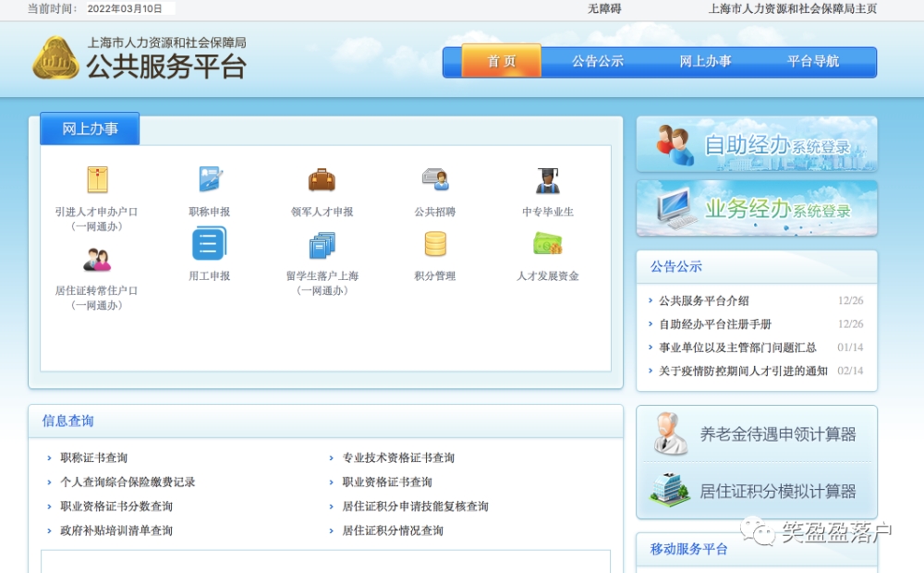This screenshot has width=924, height=573.
Task: Click the date field 2022年03月10日
Action: (x=129, y=9)
